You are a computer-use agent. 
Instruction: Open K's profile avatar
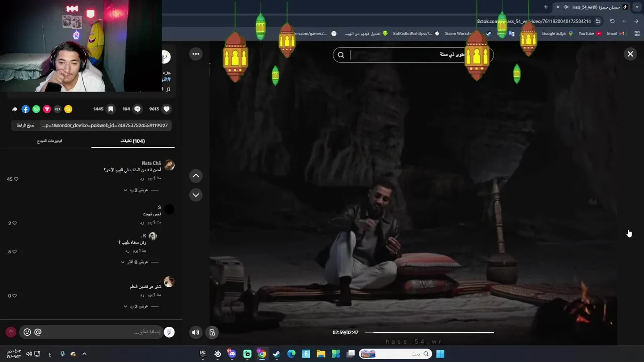click(153, 236)
